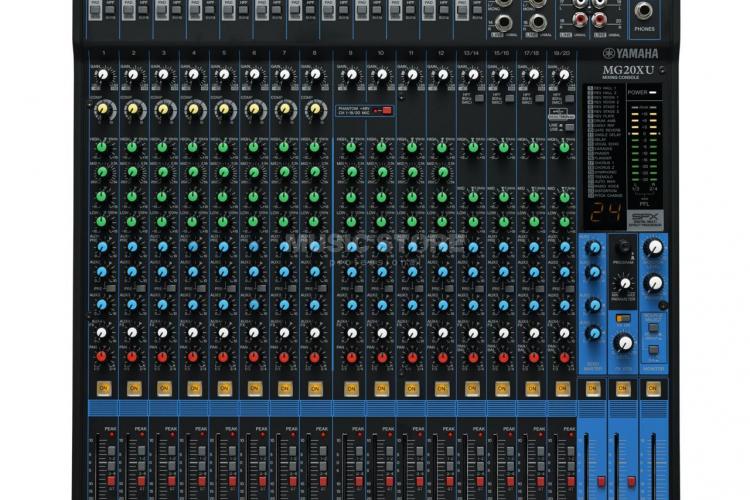This screenshot has height=500, width=750.
Task: Toggle the PRE switch on channel 2
Action: (141, 289)
